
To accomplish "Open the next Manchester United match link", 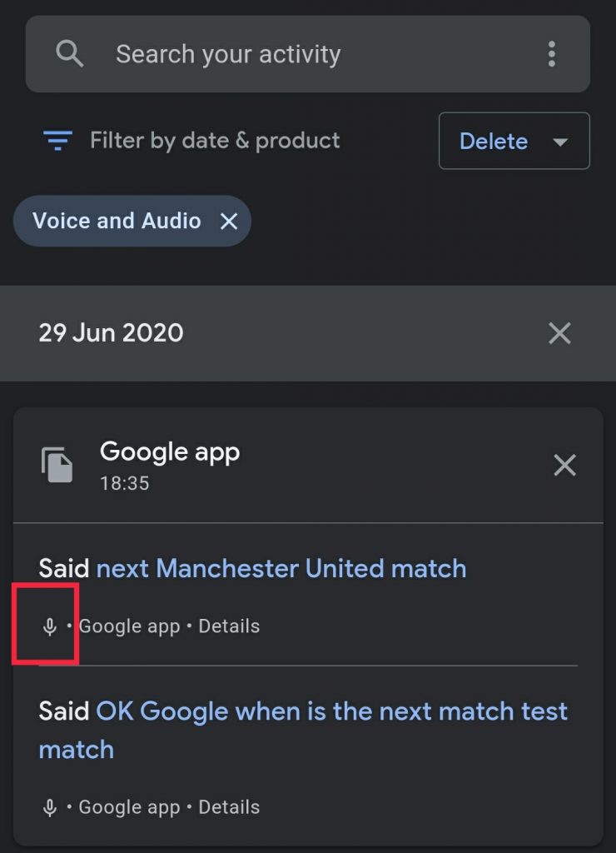I will (281, 568).
